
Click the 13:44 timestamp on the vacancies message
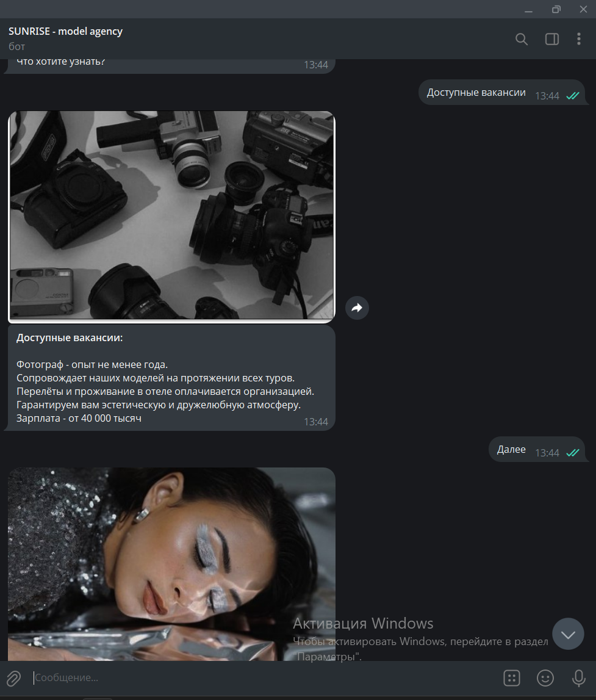pos(317,421)
